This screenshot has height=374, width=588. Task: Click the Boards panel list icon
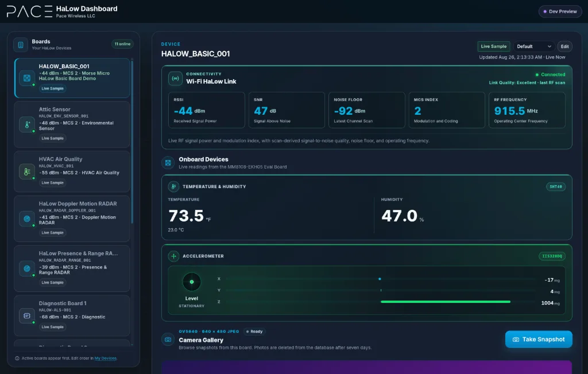coord(21,45)
